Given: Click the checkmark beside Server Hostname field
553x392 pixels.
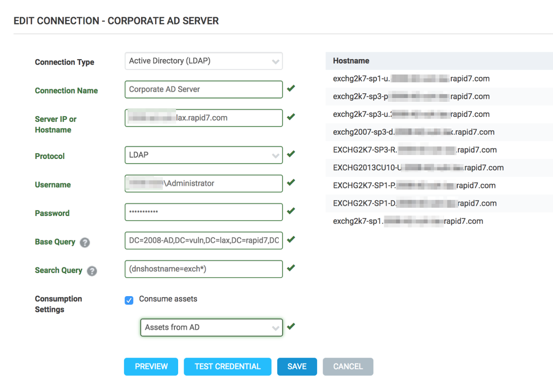Looking at the screenshot, I should coord(291,117).
